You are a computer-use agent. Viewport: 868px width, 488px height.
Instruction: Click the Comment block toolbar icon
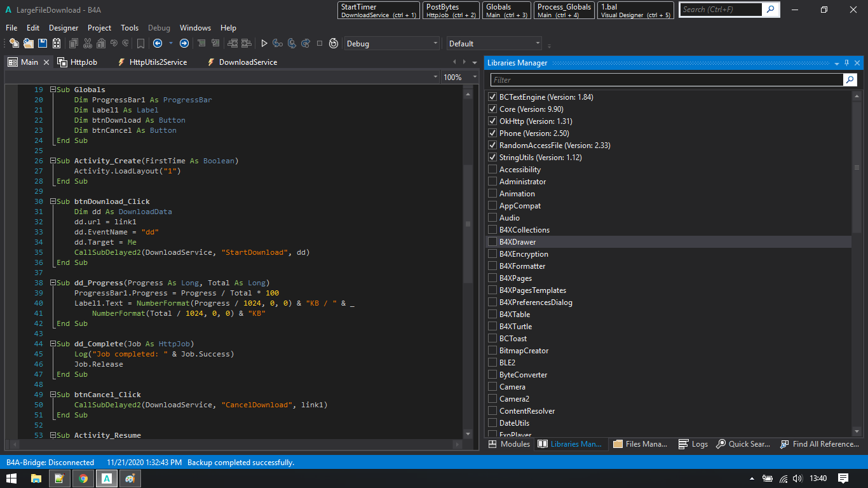(x=216, y=43)
